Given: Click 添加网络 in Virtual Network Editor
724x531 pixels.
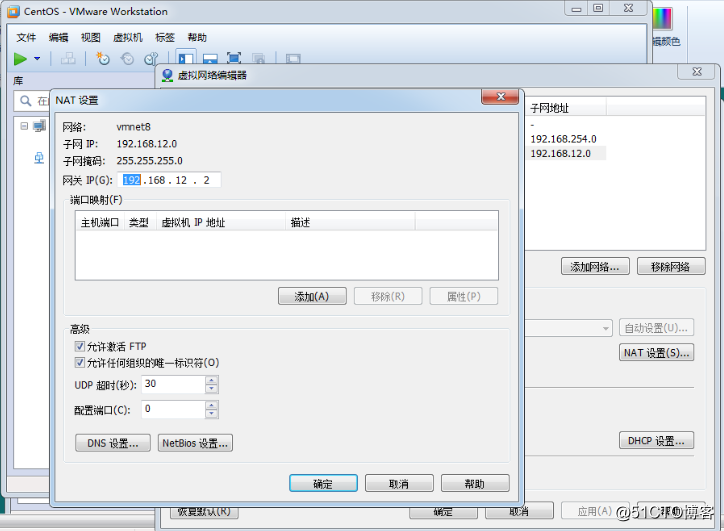Looking at the screenshot, I should tap(595, 266).
